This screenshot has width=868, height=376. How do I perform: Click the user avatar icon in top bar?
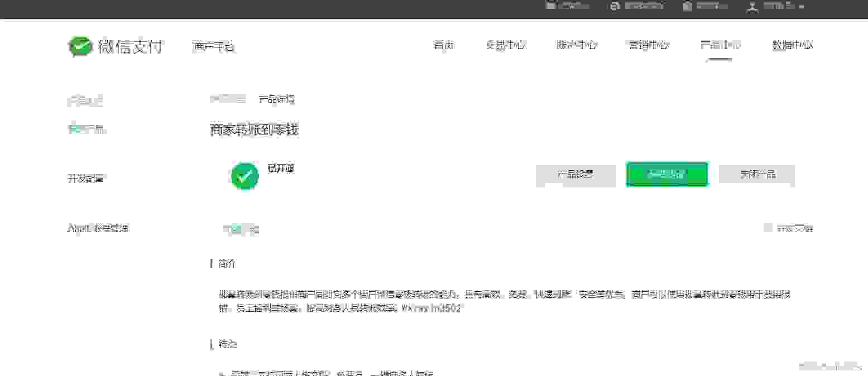point(753,7)
